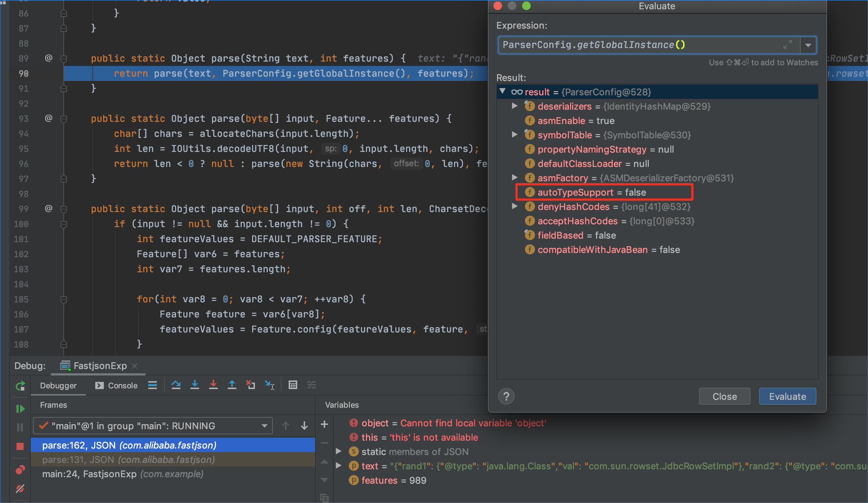Click the Step Out icon
This screenshot has height=503, width=868.
pos(232,385)
